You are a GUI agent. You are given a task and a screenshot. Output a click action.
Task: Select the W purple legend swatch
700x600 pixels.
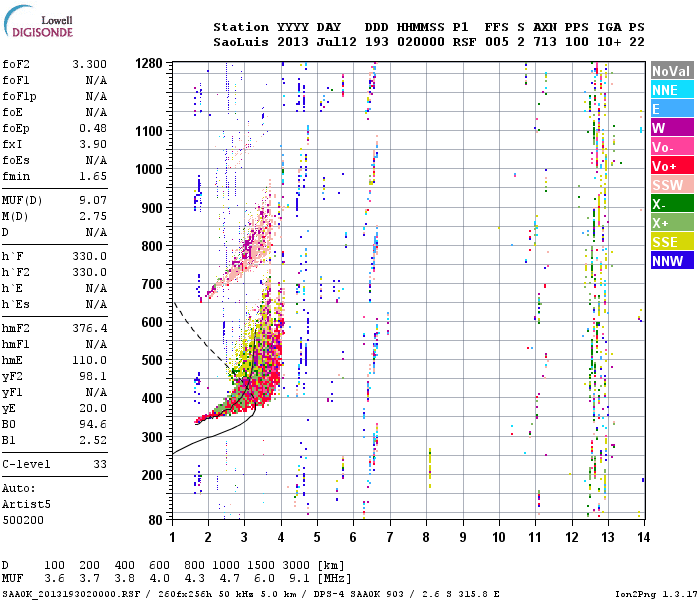[672, 128]
